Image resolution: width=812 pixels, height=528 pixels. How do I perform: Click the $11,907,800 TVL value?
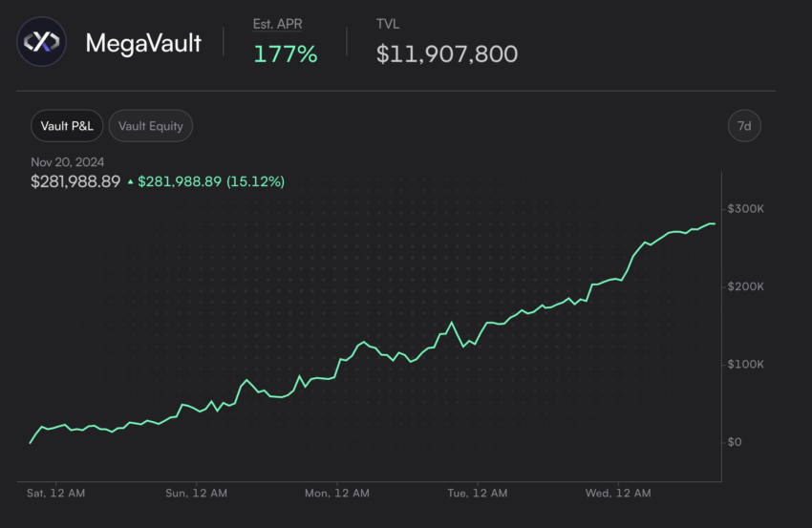point(447,53)
